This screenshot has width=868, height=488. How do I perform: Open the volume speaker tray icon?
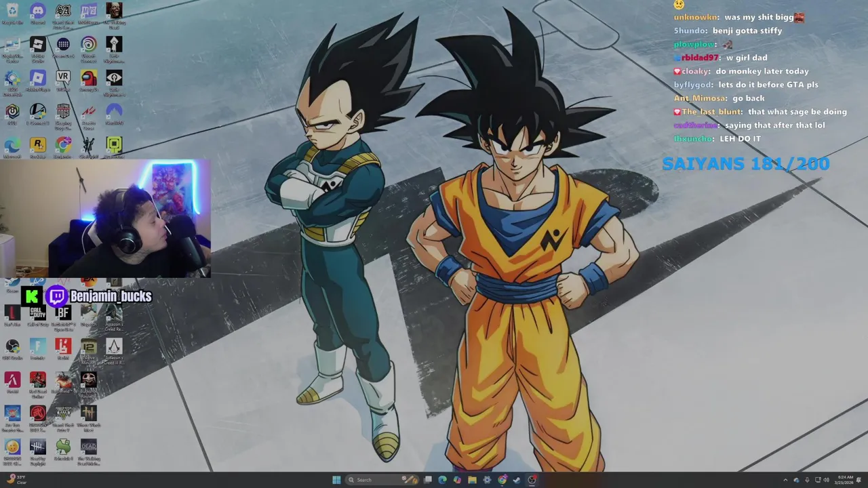click(827, 480)
